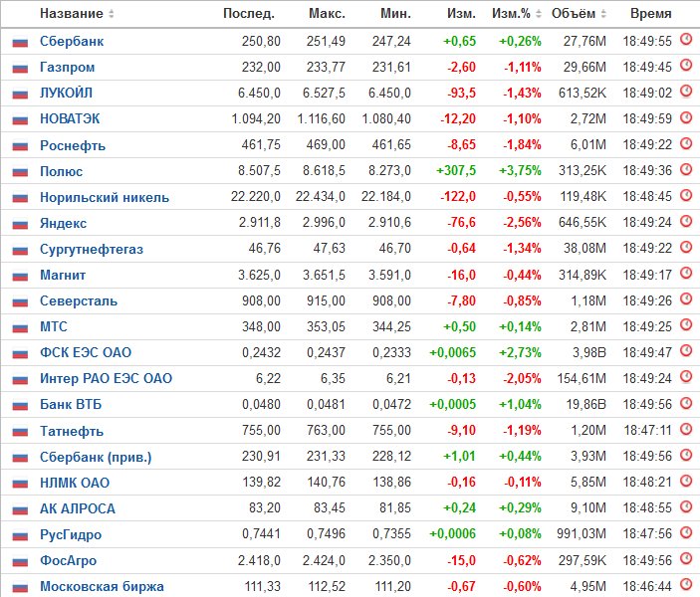Open the Сургутнефтегаз stock link
700x597 pixels.
(x=92, y=250)
